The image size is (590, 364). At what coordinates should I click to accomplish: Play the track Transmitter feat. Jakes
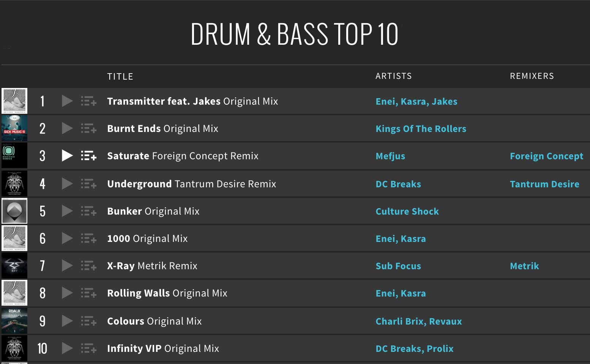(67, 101)
